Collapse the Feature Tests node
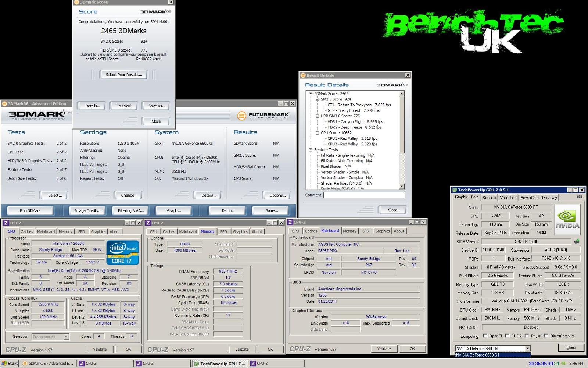The image size is (588, 368). [311, 150]
